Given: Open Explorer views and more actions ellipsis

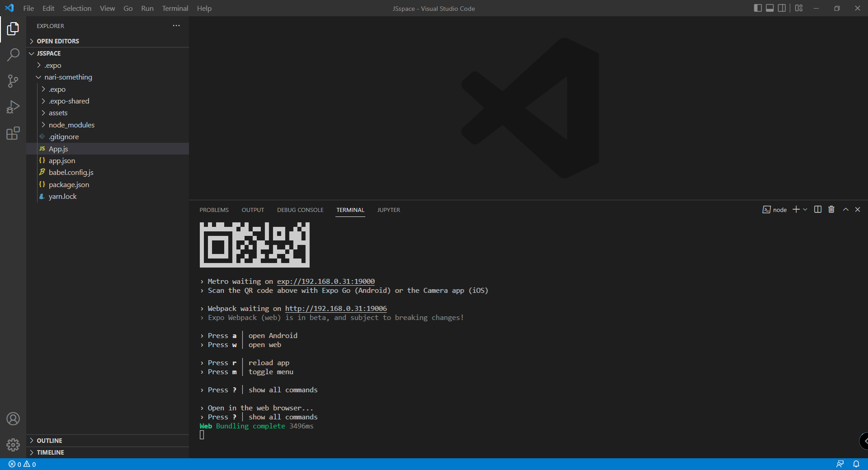Looking at the screenshot, I should pyautogui.click(x=176, y=26).
